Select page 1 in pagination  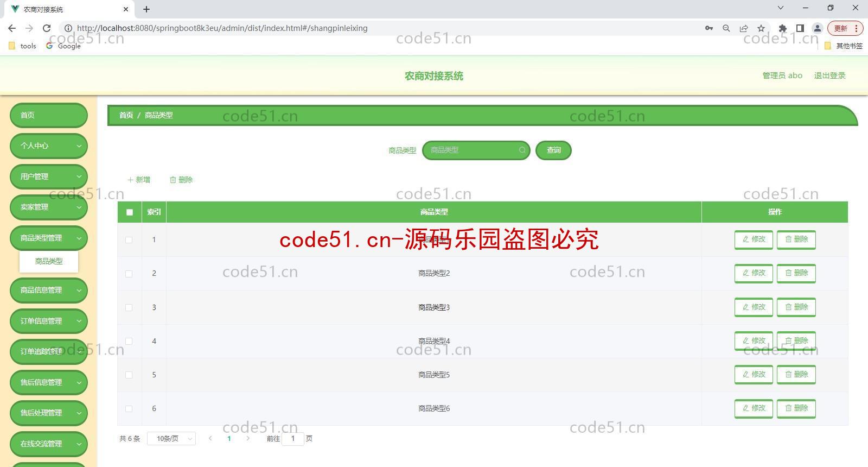(x=229, y=439)
